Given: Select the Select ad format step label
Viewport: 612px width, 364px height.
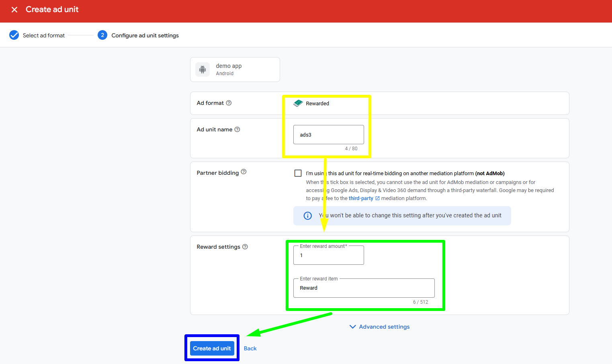Looking at the screenshot, I should pos(43,35).
